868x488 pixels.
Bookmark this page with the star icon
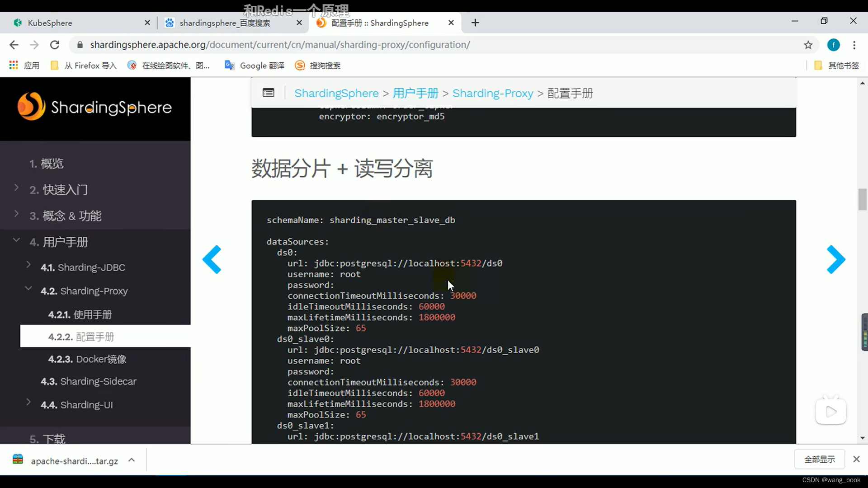click(808, 45)
